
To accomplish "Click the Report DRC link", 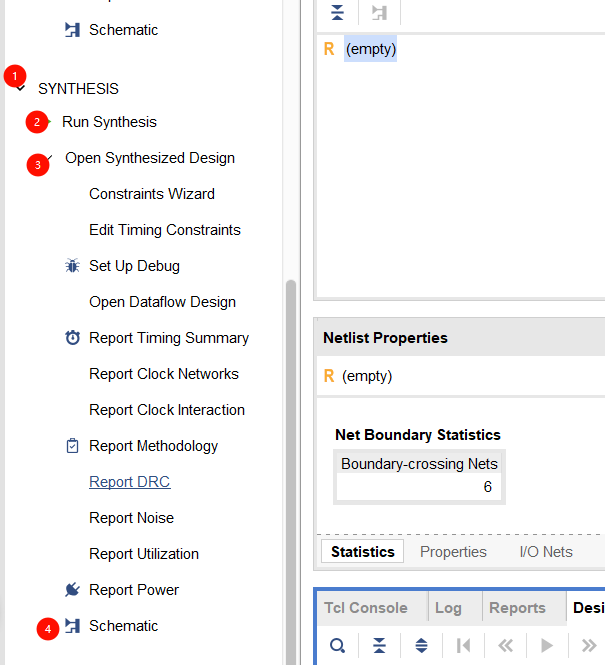I will 129,482.
